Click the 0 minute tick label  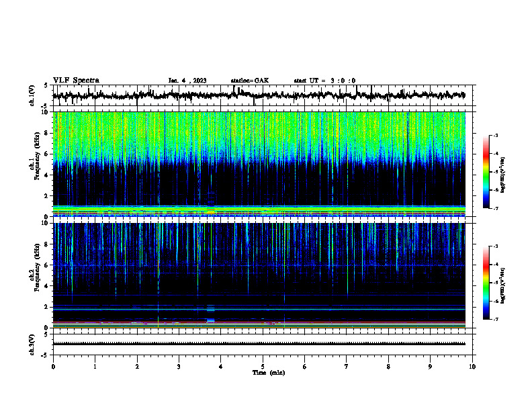coord(53,367)
